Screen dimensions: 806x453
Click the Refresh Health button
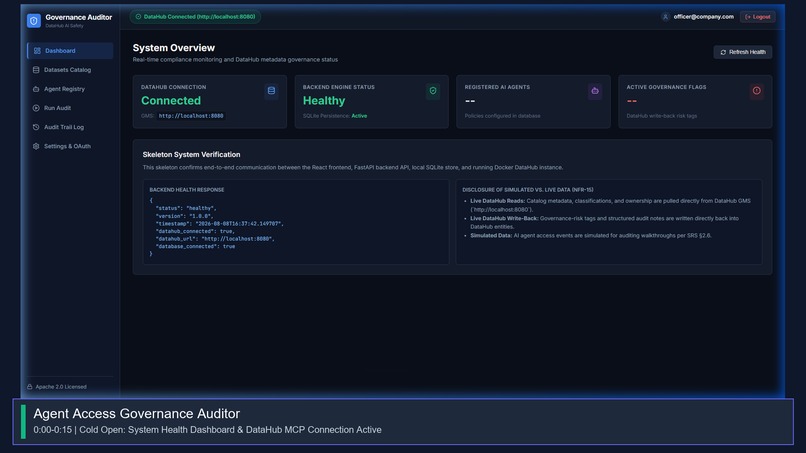tap(743, 52)
